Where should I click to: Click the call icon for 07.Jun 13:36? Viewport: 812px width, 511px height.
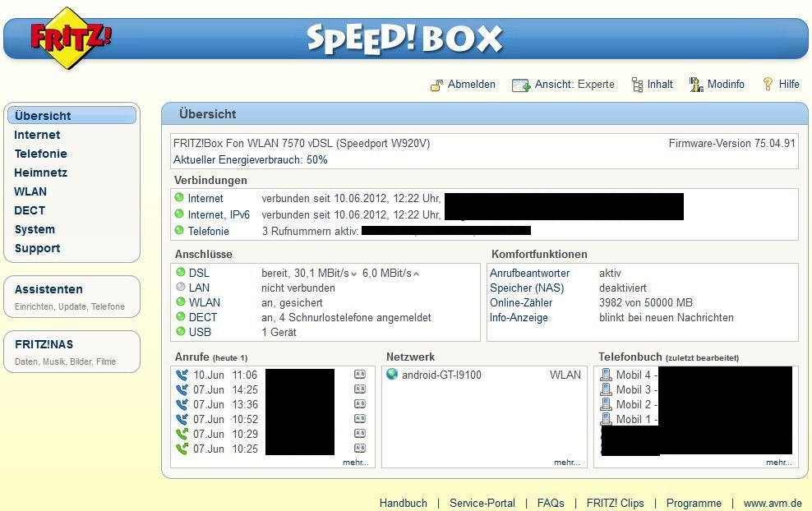pos(182,404)
